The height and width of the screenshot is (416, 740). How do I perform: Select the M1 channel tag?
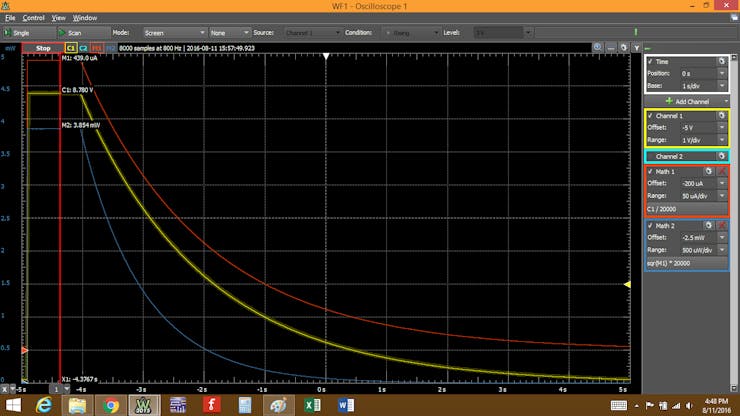coord(96,48)
